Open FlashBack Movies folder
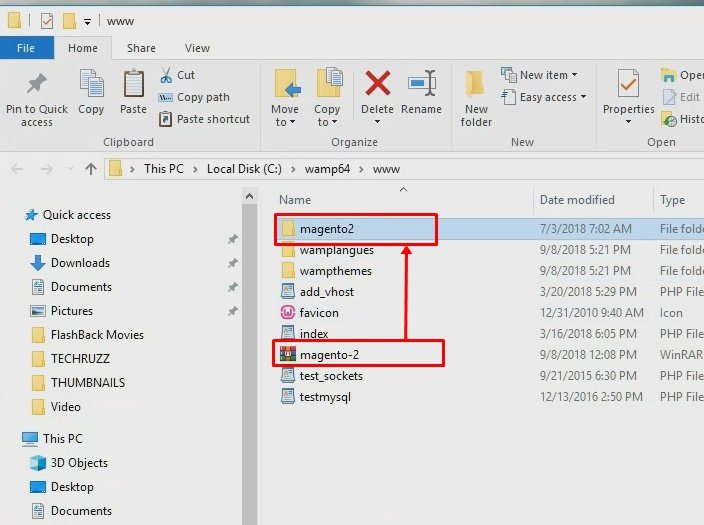The height and width of the screenshot is (525, 704). (97, 335)
